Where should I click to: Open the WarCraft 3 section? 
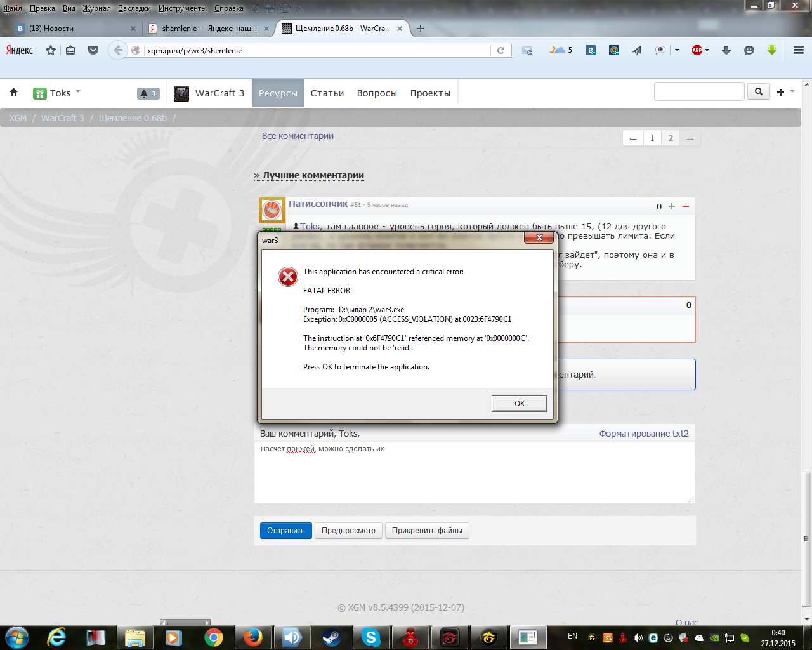pos(209,93)
